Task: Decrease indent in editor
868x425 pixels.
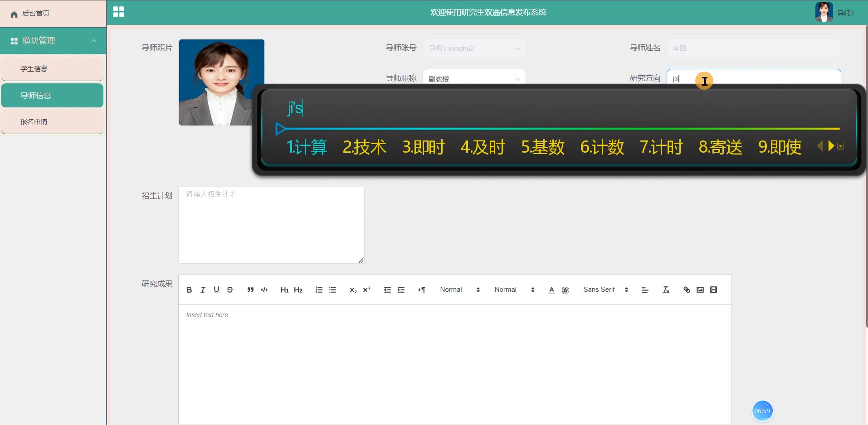Action: pyautogui.click(x=387, y=290)
